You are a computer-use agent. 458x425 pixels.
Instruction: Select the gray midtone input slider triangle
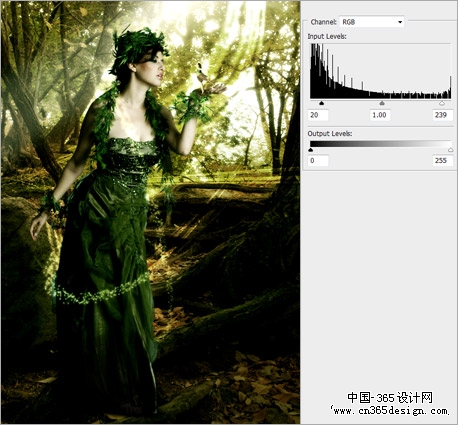(x=382, y=103)
